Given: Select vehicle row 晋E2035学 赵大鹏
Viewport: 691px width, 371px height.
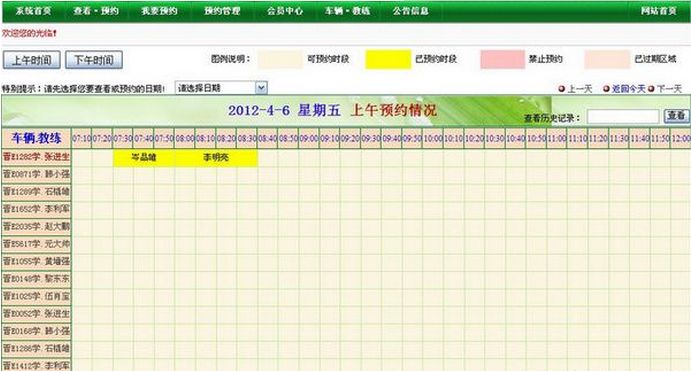Looking at the screenshot, I should (x=36, y=226).
